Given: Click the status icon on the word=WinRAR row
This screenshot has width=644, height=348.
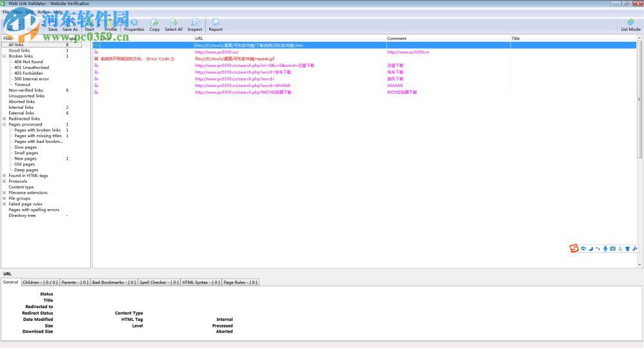Looking at the screenshot, I should (96, 86).
